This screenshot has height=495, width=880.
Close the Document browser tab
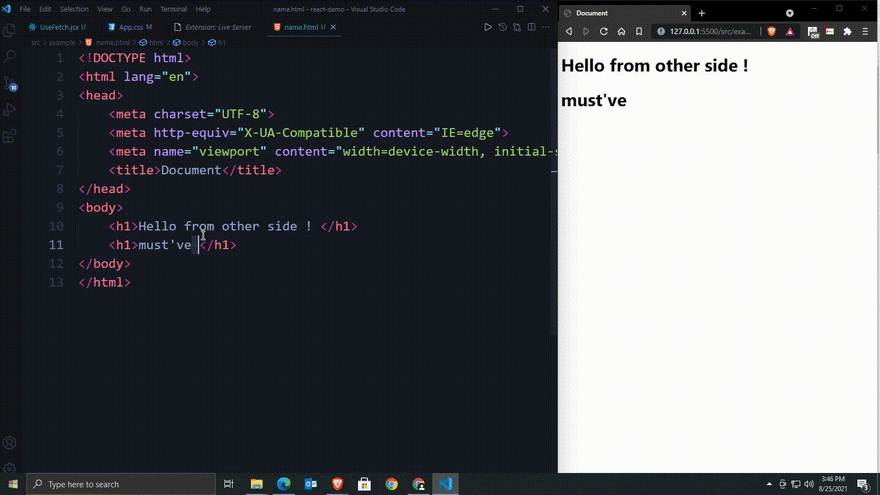684,13
